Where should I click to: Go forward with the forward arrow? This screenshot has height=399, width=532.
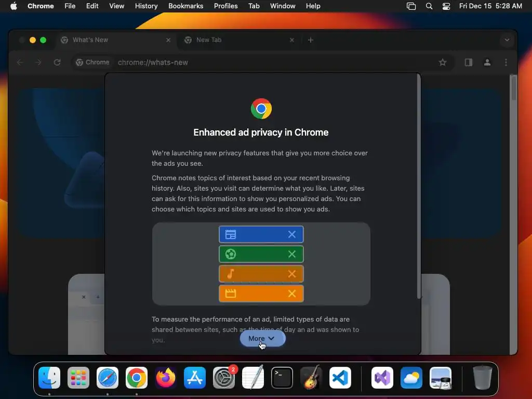coord(38,62)
